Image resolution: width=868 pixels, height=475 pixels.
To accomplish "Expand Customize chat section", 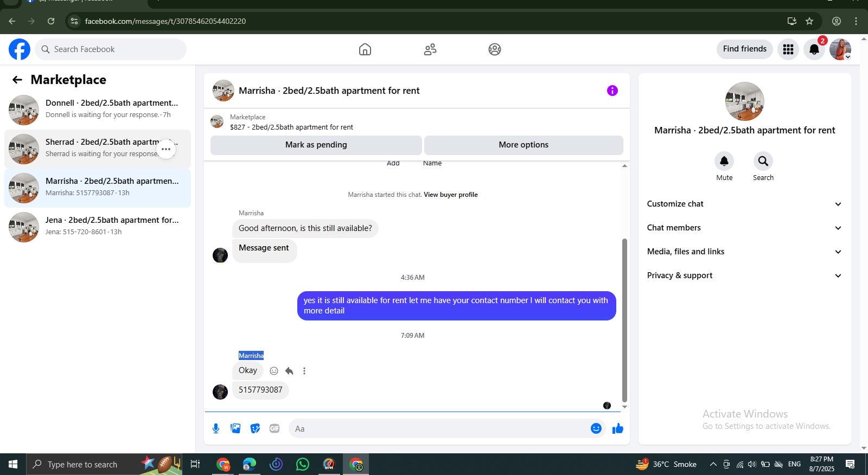I will 744,204.
